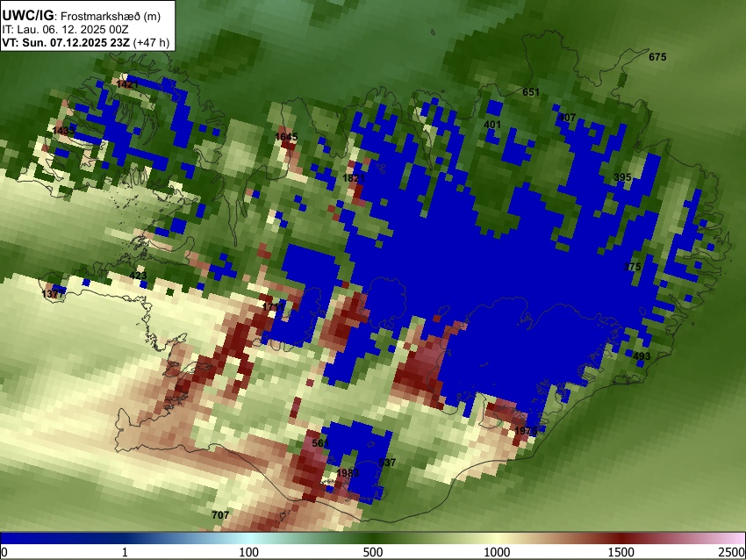Click the map value label 1711
Image resolution: width=746 pixels, height=560 pixels.
[x=274, y=307]
